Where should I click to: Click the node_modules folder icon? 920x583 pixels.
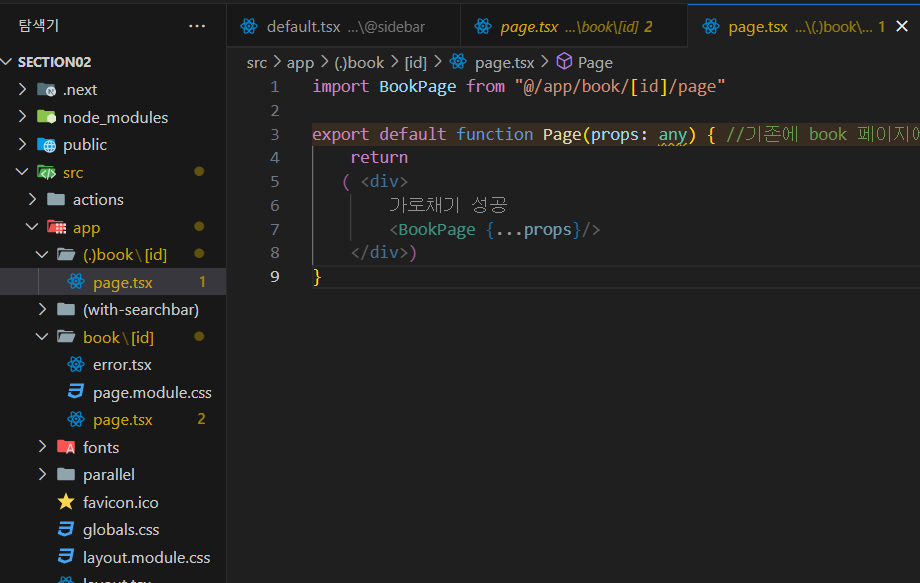(46, 117)
